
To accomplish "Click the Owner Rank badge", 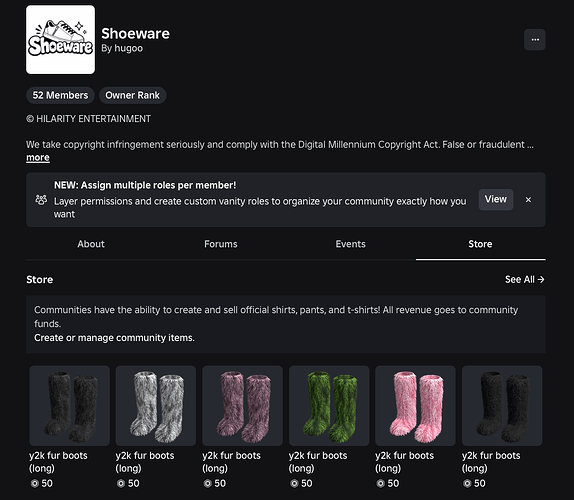I will click(133, 95).
